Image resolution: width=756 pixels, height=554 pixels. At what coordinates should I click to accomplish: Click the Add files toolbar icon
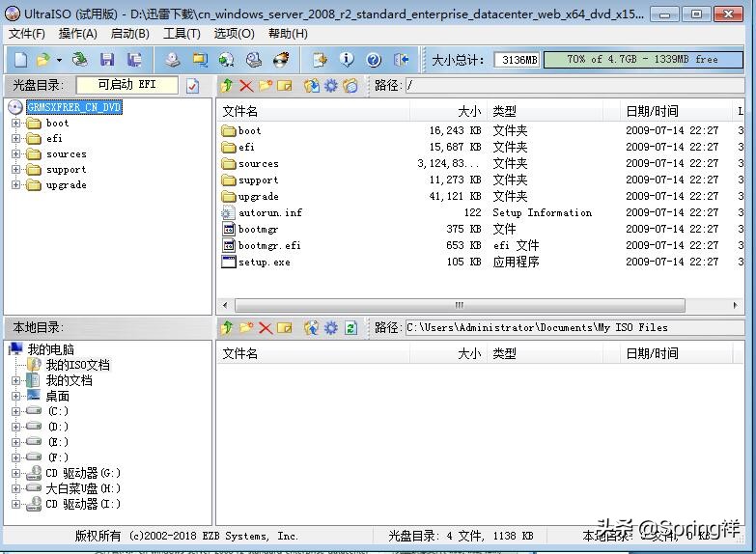tap(320, 60)
